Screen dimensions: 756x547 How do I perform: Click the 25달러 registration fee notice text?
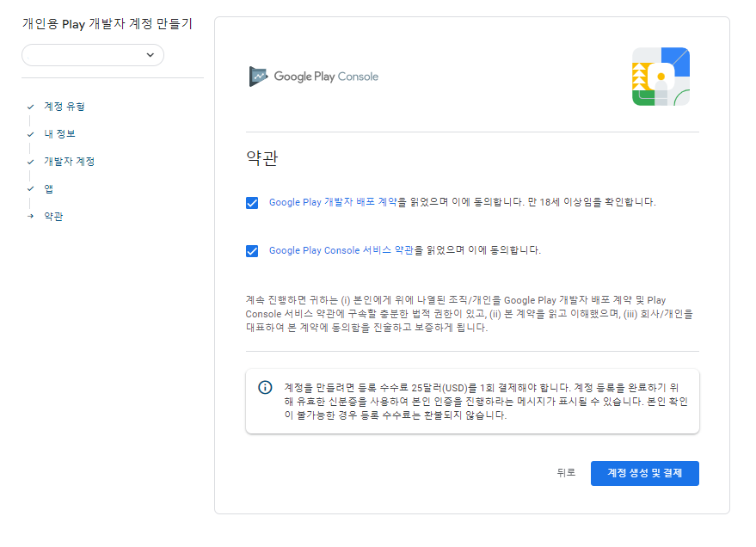pos(486,401)
